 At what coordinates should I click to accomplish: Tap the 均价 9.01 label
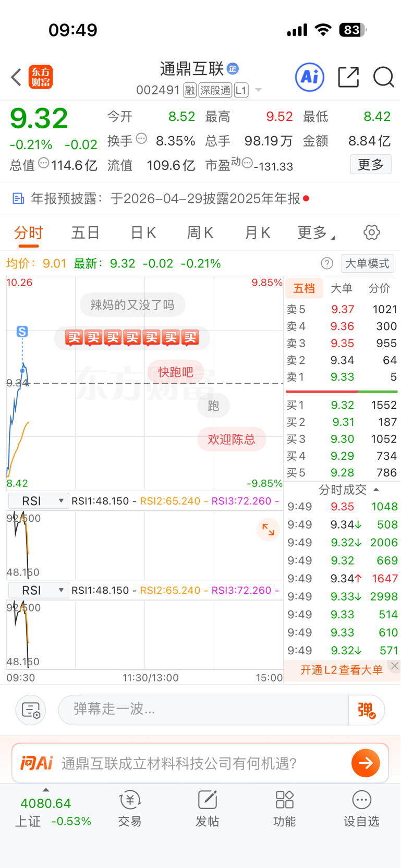click(36, 263)
